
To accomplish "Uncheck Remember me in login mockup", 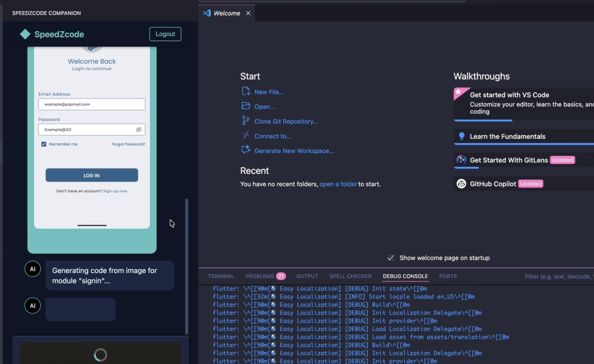I will [x=44, y=144].
